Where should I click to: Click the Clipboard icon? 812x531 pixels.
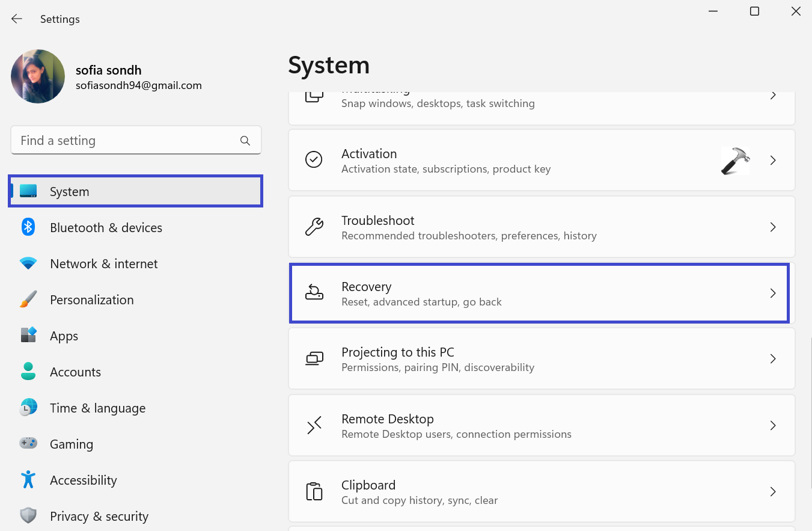click(x=314, y=491)
